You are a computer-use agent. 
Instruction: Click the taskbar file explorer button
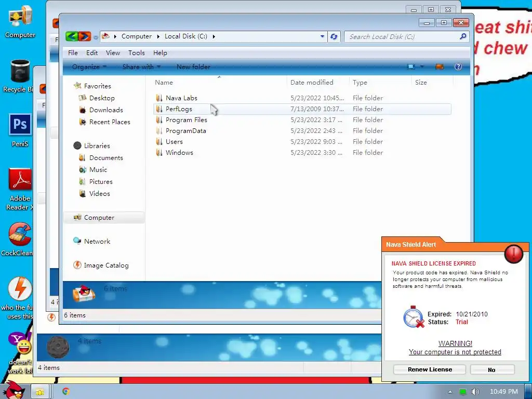coord(40,392)
